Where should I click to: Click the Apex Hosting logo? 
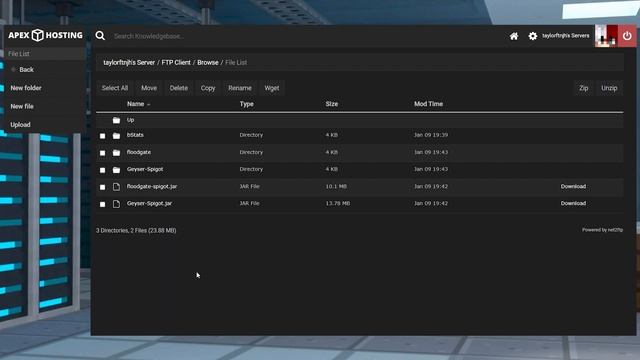(x=45, y=35)
